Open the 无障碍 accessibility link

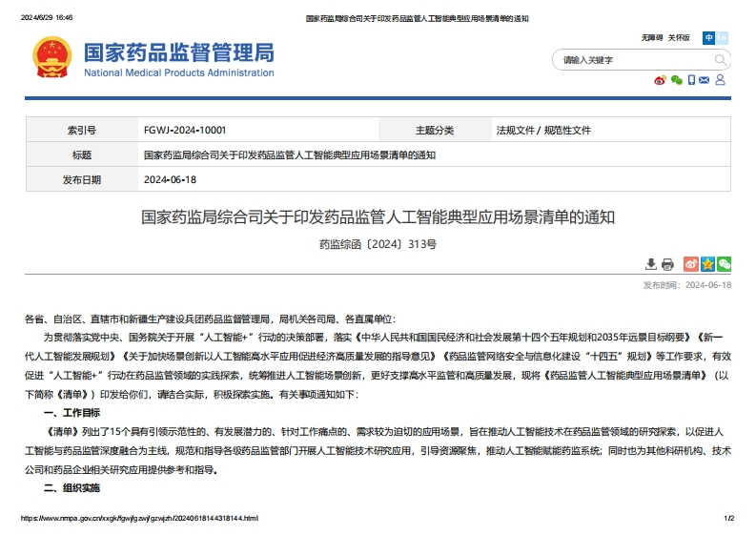652,37
